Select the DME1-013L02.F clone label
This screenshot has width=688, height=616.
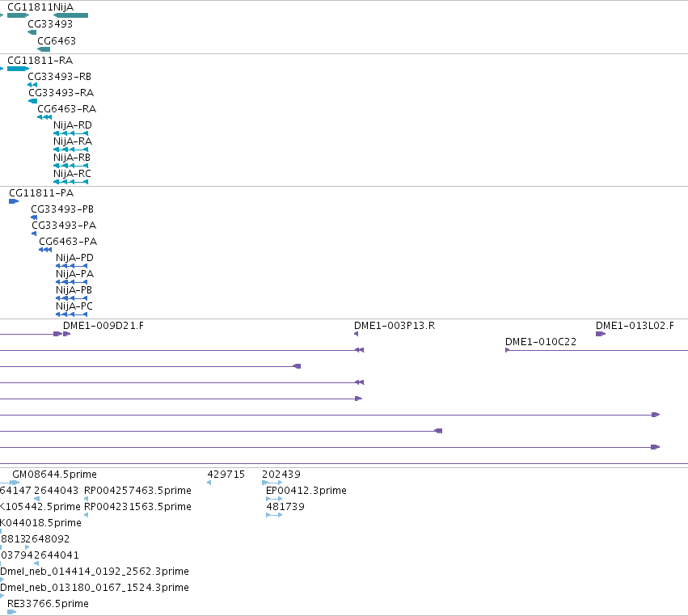coord(635,326)
